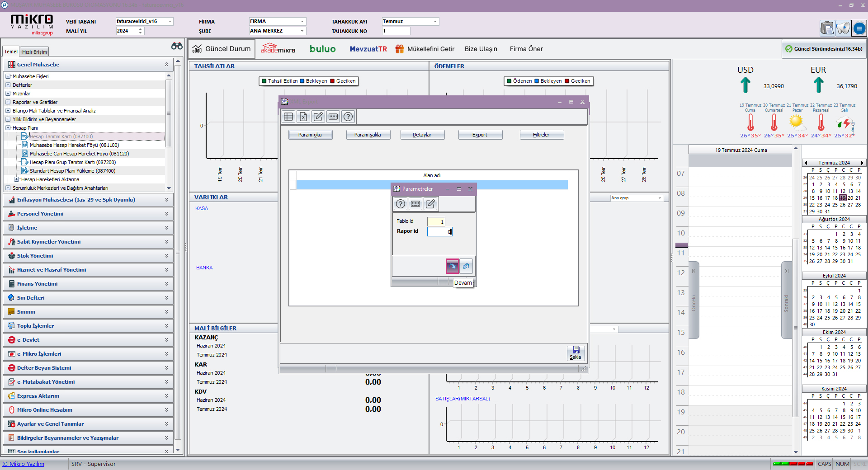Viewport: 868px width, 470px height.
Task: Open the blue hamburger menu icon
Action: click(859, 28)
